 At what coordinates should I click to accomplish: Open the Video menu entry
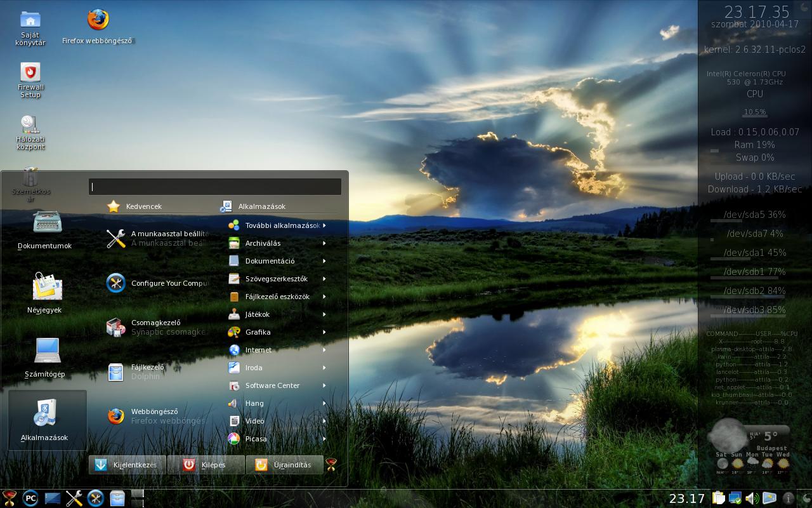[x=278, y=421]
